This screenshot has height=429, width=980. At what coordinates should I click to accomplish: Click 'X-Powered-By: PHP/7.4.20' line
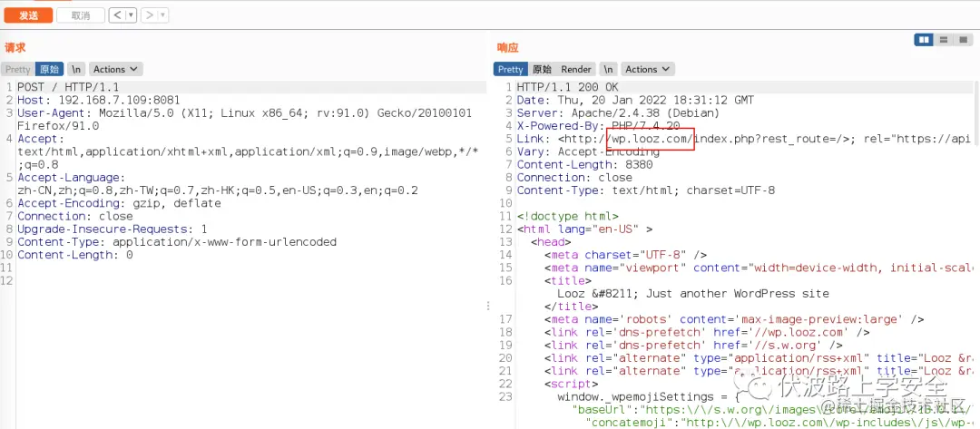(598, 126)
